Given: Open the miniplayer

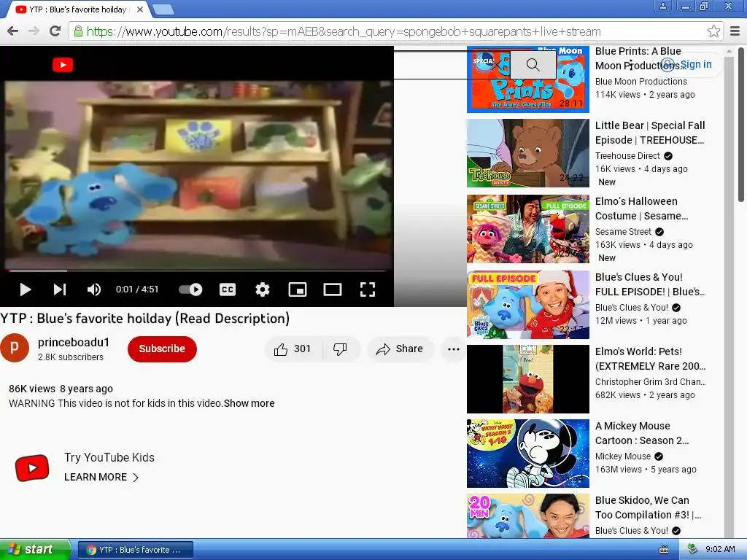Looking at the screenshot, I should click(298, 289).
